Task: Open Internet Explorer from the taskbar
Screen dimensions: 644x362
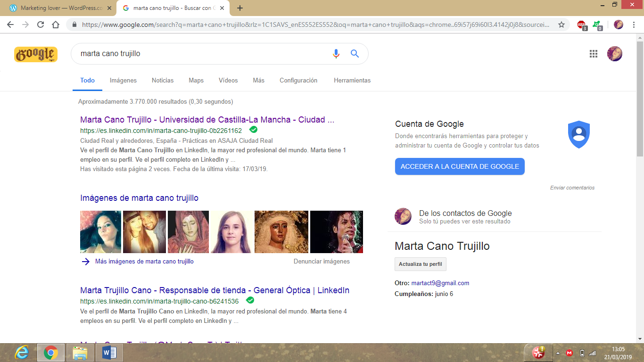Action: [x=22, y=352]
